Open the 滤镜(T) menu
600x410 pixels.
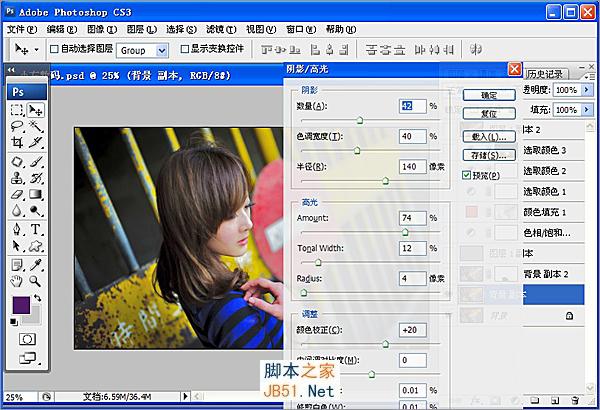coord(221,29)
